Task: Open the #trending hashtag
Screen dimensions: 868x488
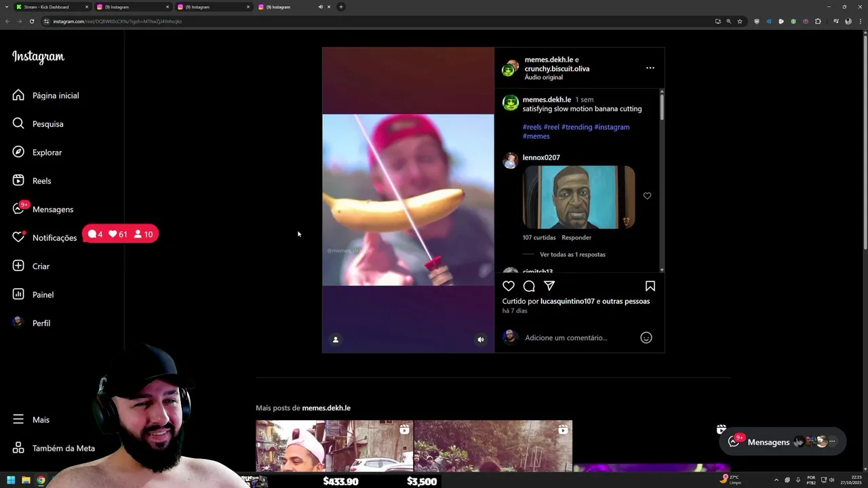Action: click(576, 127)
